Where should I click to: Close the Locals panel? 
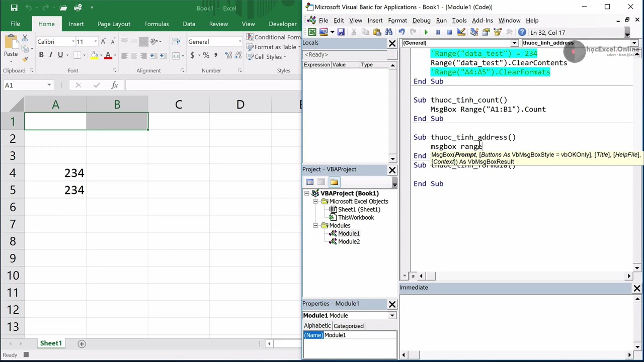(x=392, y=44)
